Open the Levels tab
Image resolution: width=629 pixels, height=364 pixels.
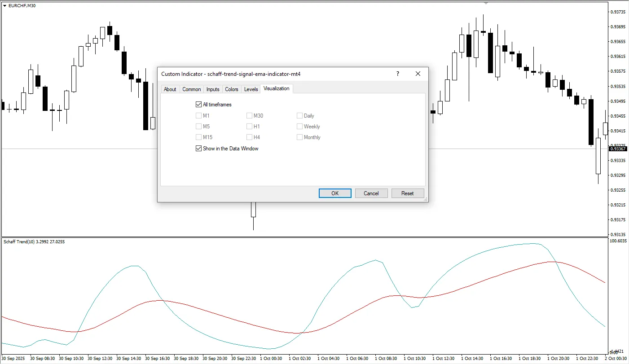(251, 89)
